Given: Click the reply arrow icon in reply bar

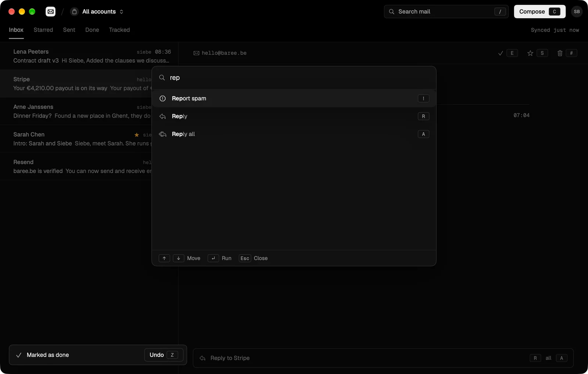Looking at the screenshot, I should [202, 358].
